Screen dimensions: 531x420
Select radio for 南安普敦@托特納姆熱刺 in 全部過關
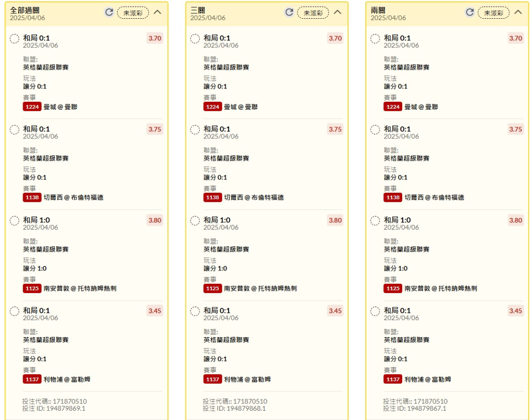pyautogui.click(x=14, y=221)
